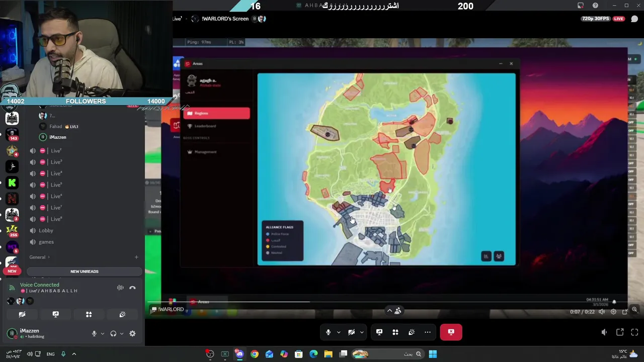Click the zoom magnifier on clip
Image resolution: width=644 pixels, height=362 pixels.
[634, 310]
